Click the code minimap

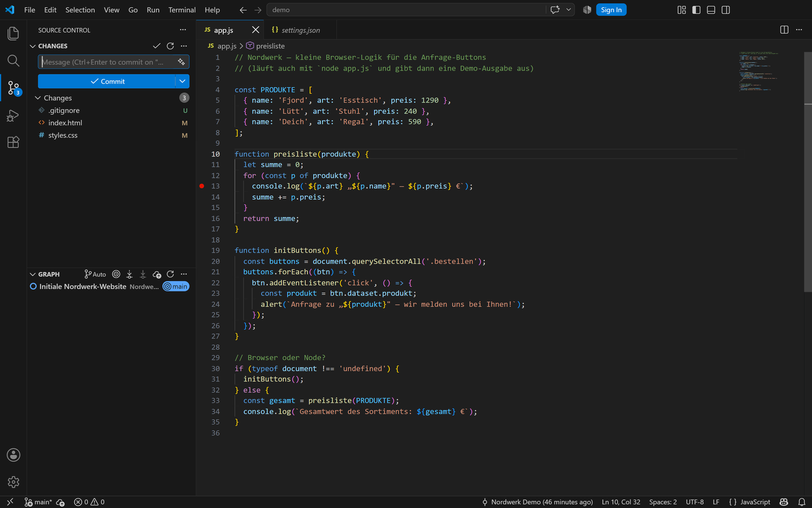[758, 72]
